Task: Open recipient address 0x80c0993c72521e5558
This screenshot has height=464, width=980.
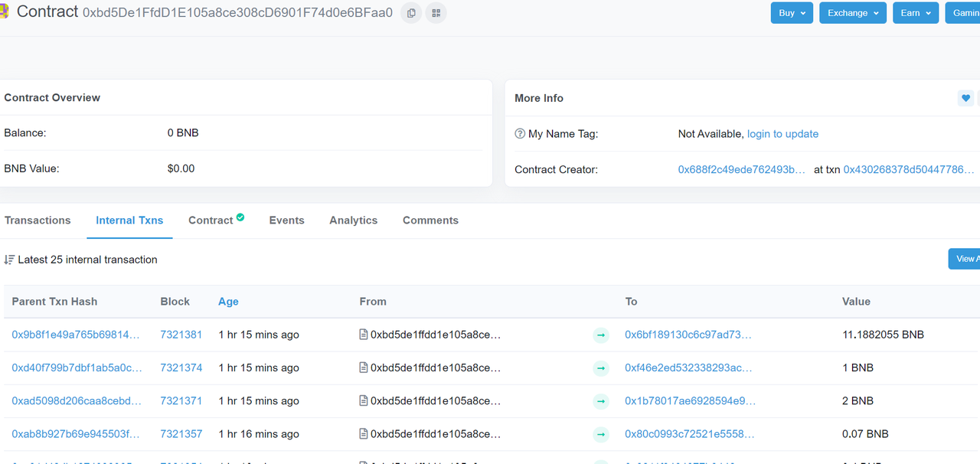Action: [x=689, y=434]
